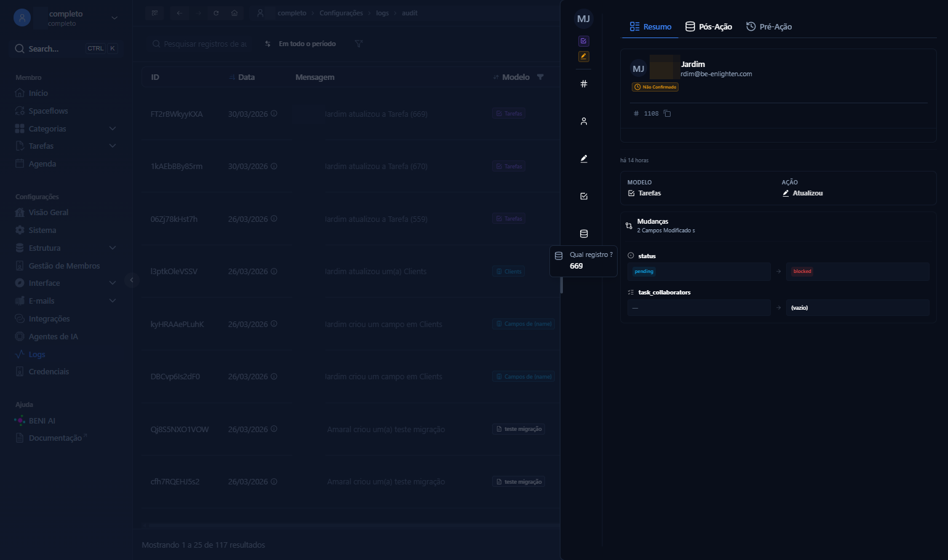Switch to the Resumo tab
Screen dimensions: 948x560
(650, 26)
